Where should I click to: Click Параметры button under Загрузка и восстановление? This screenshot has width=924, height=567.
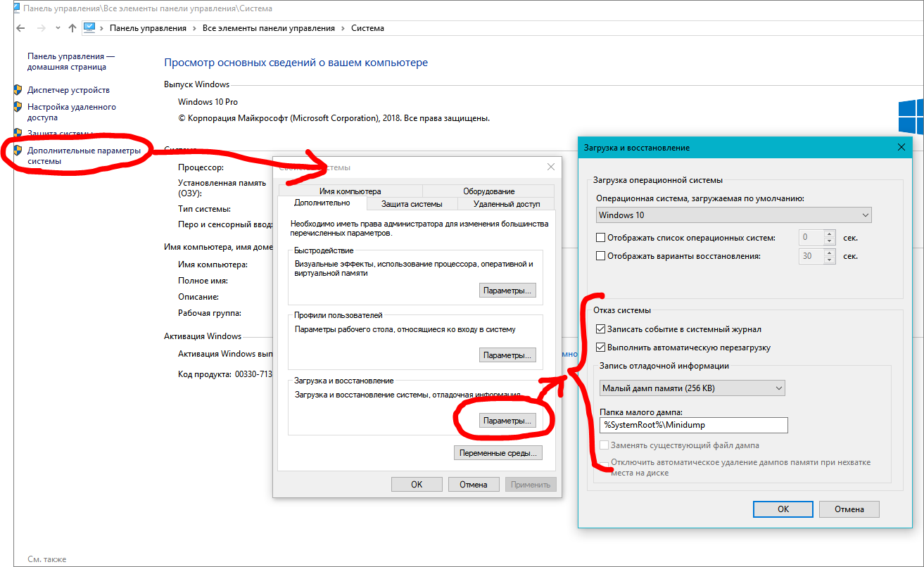[x=508, y=421]
